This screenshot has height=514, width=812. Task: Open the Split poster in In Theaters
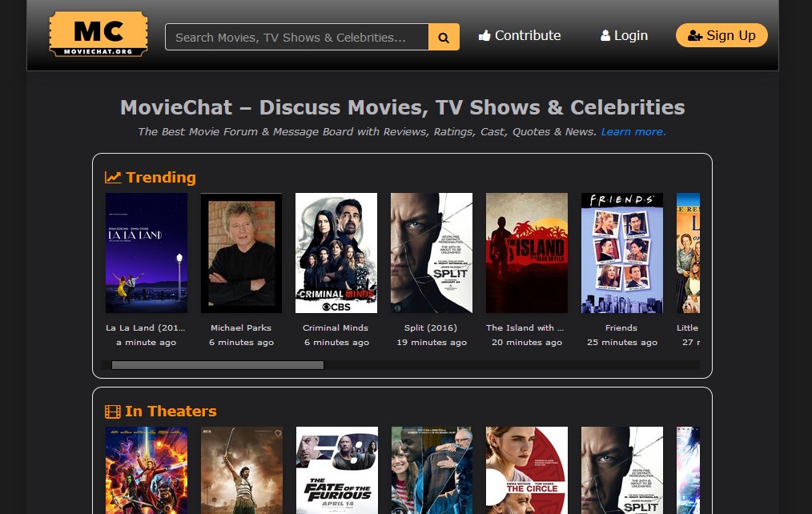(622, 470)
